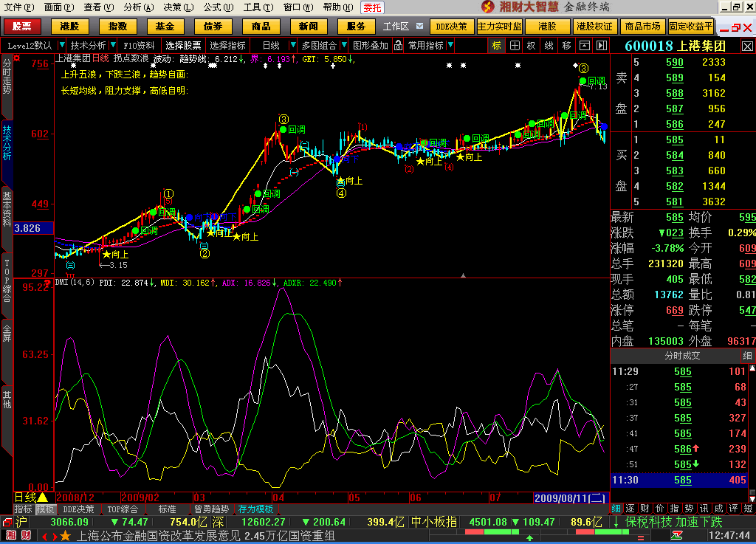The image size is (756, 544).
Task: Click the cascade windows icon beside 沪
Action: [7, 523]
